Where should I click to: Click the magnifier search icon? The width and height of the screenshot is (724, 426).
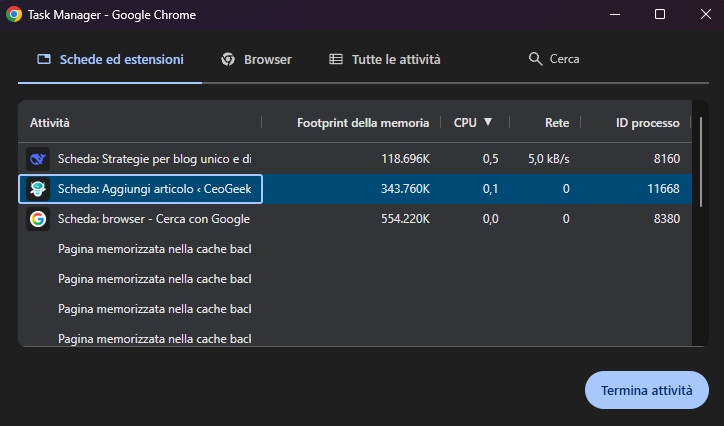[x=535, y=59]
